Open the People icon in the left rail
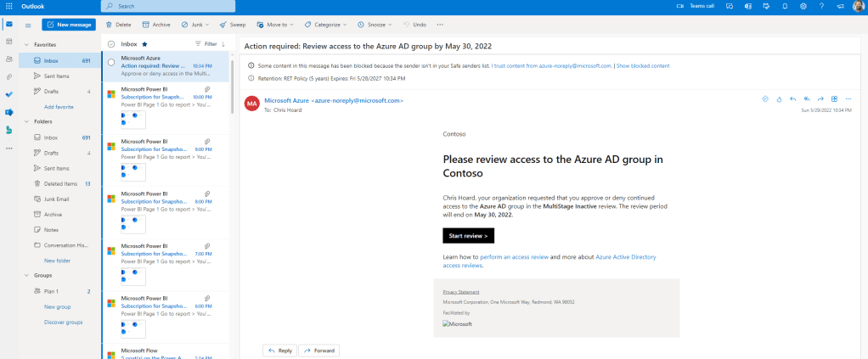The image size is (868, 359). [9, 59]
